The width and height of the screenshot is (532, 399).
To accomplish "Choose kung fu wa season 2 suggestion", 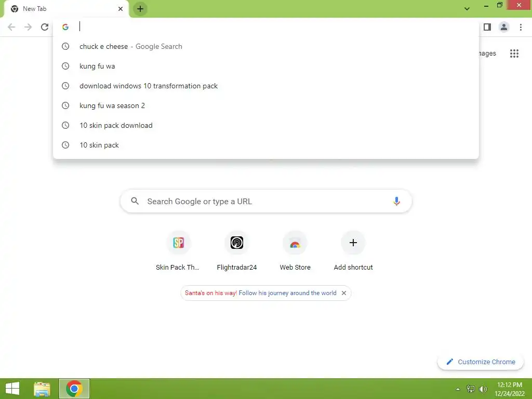I will coord(265,105).
